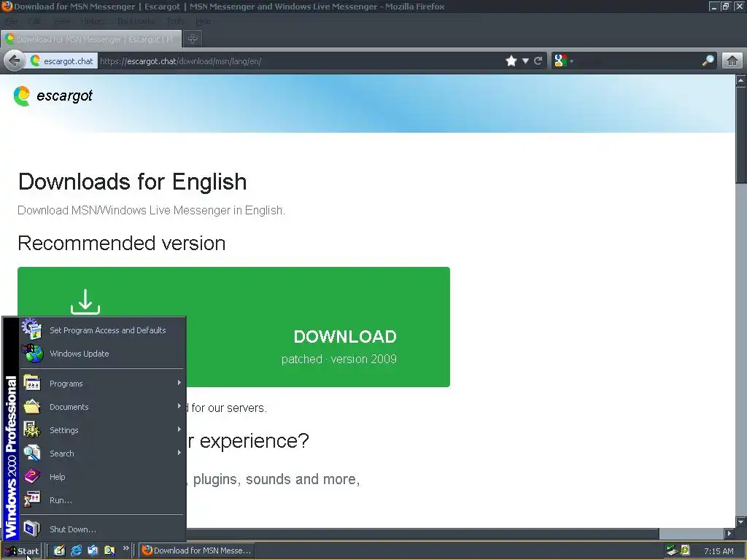Viewport: 747px width, 560px height.
Task: Expand the Settings submenu
Action: coord(102,430)
